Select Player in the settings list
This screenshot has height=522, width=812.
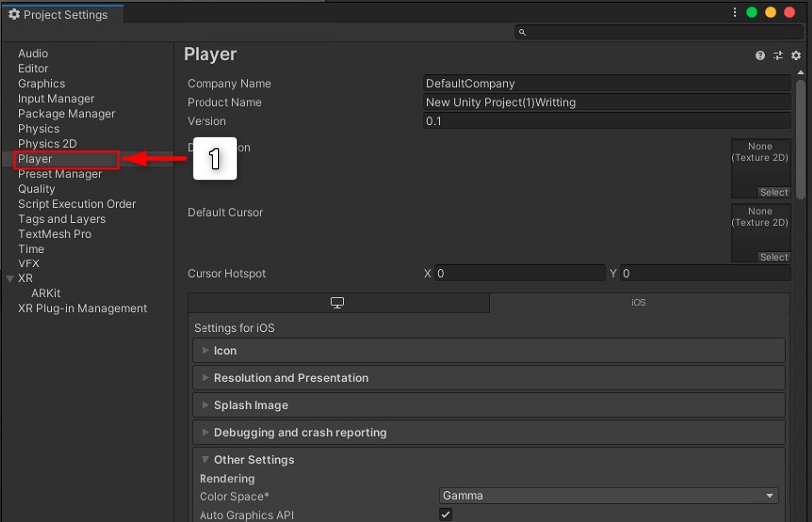pyautogui.click(x=35, y=159)
